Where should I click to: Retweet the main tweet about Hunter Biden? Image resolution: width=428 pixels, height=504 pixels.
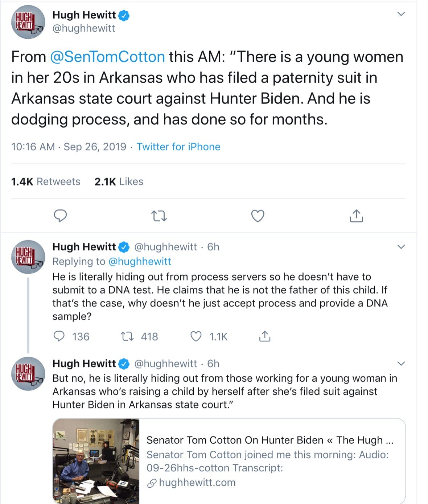pos(159,217)
